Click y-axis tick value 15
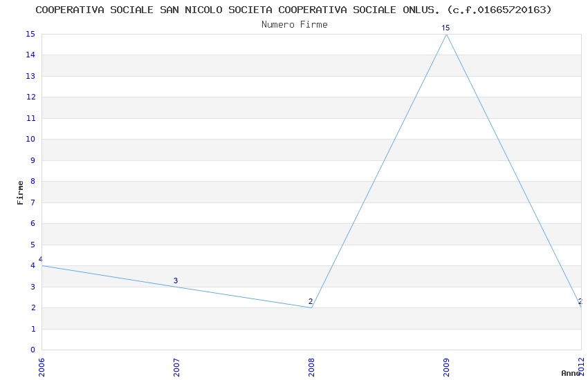Viewport: 588px width, 380px height. point(30,34)
